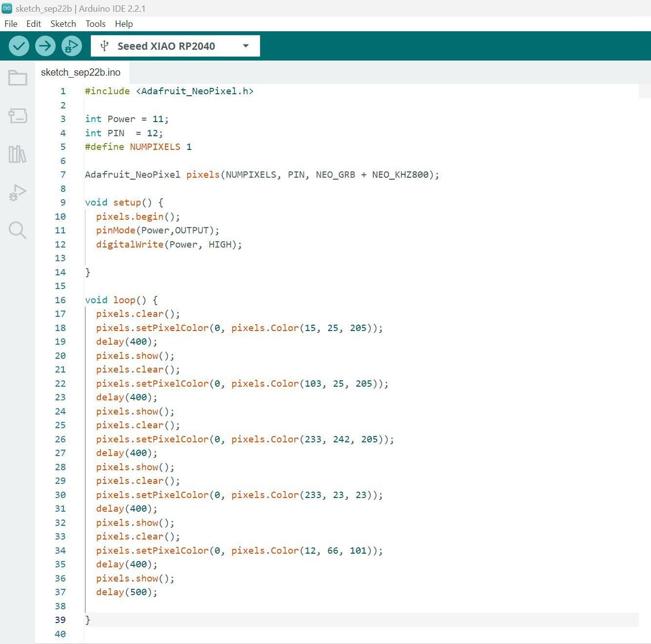Click the Adafruit_NeoPixel pixels declaration line

[262, 175]
